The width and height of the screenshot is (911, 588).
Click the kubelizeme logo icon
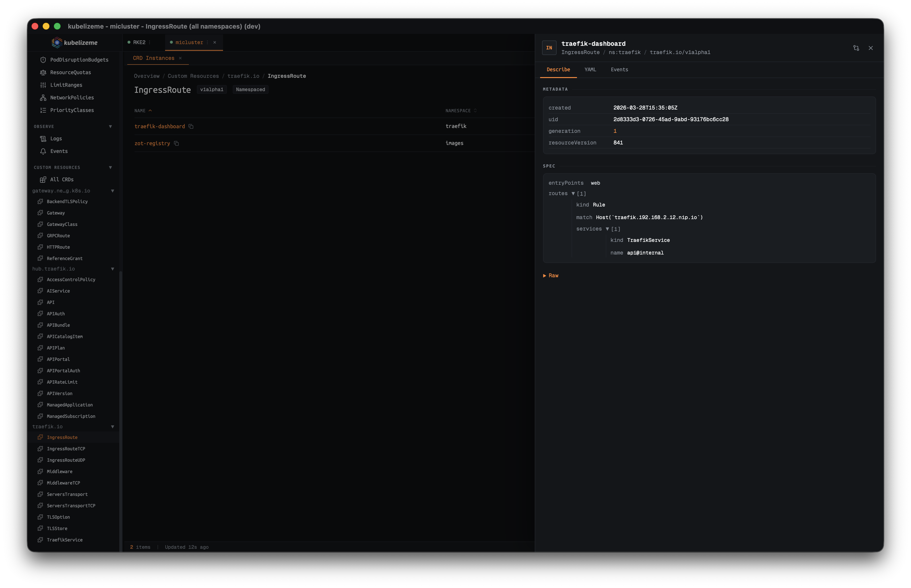[56, 42]
